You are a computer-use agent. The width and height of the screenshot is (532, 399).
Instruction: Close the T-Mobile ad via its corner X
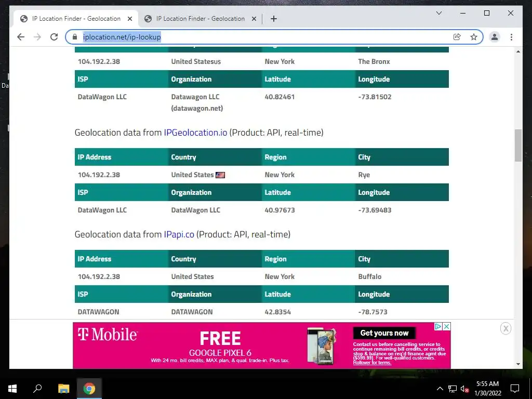[447, 326]
